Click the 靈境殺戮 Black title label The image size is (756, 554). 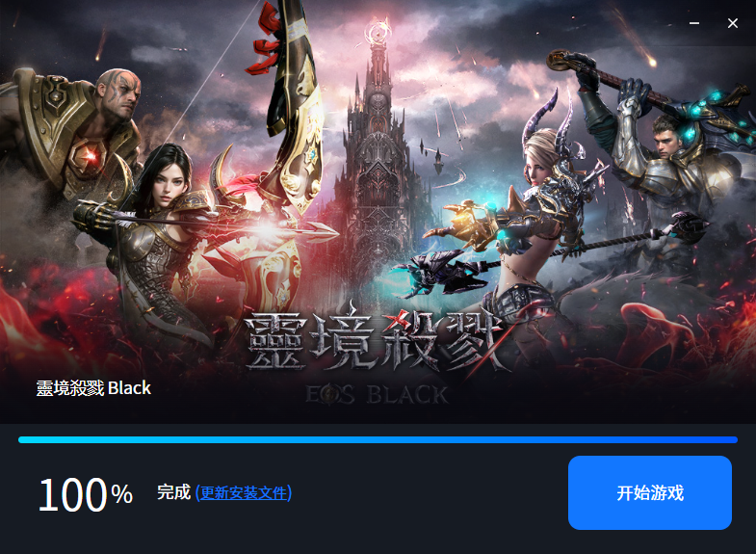pos(93,388)
